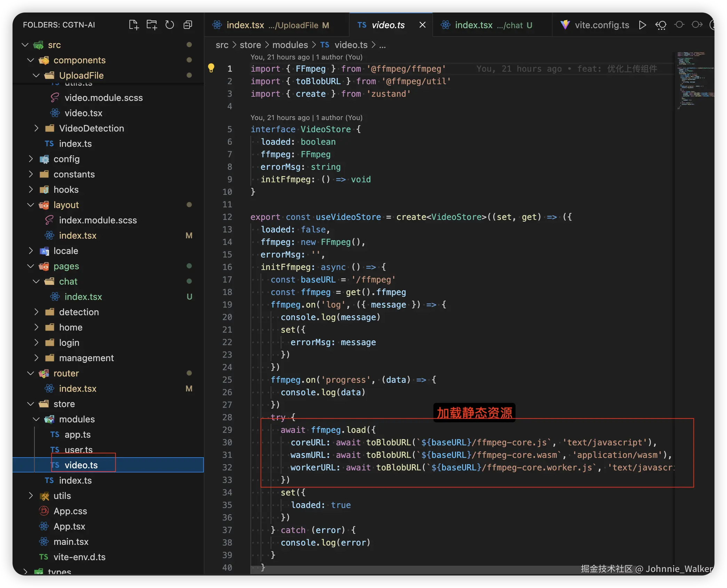
Task: Click the New Folder icon in explorer header
Action: click(x=152, y=25)
